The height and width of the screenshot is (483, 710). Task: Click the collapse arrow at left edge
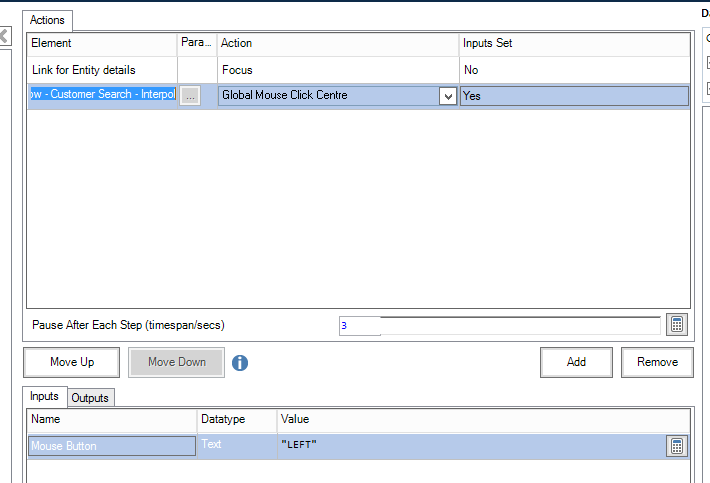coord(4,37)
